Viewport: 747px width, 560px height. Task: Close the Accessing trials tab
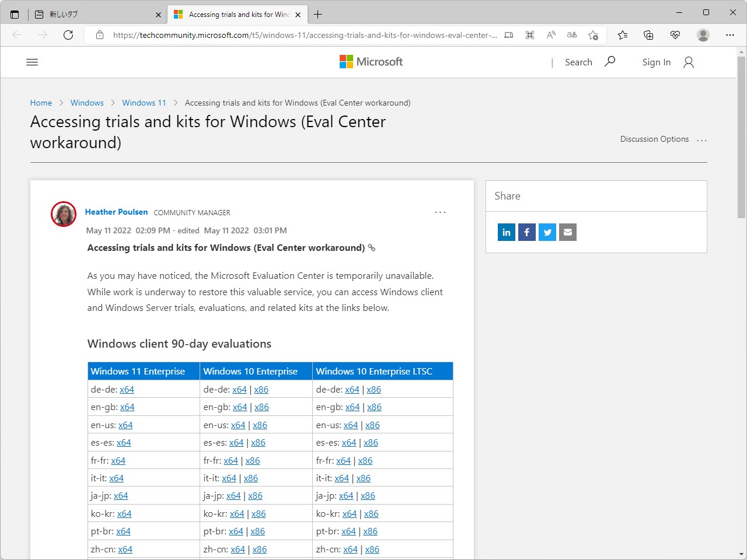click(x=298, y=15)
